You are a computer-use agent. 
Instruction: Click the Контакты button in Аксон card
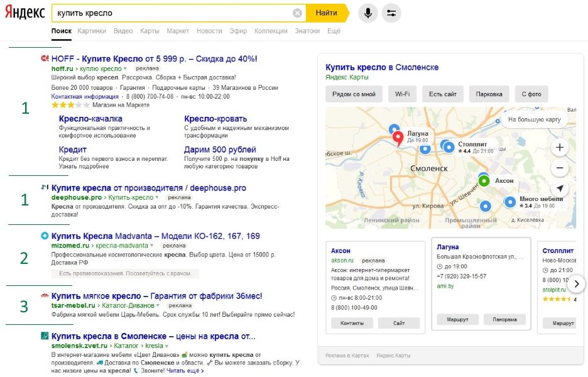click(x=352, y=323)
